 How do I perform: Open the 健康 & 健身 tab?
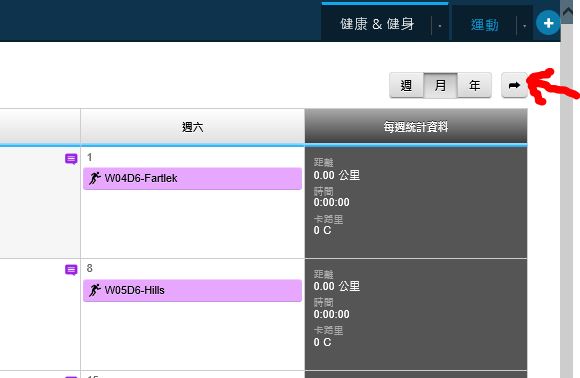pos(377,24)
